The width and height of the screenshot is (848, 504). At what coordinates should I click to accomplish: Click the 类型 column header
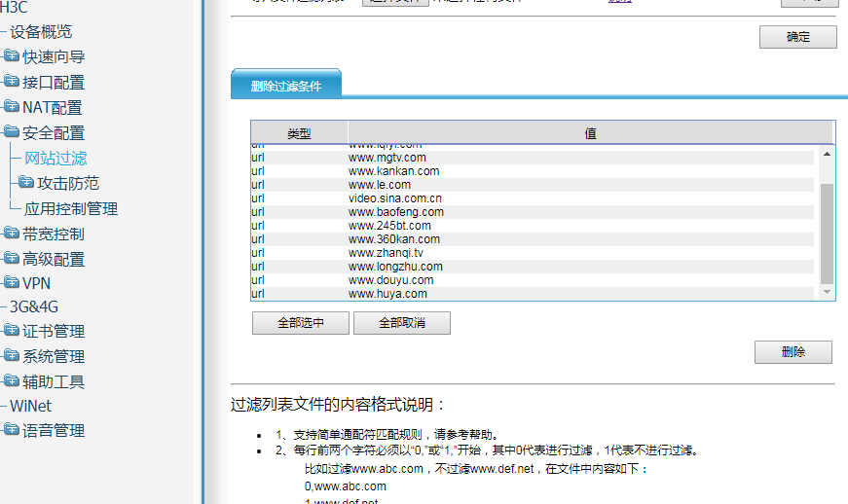coord(299,133)
